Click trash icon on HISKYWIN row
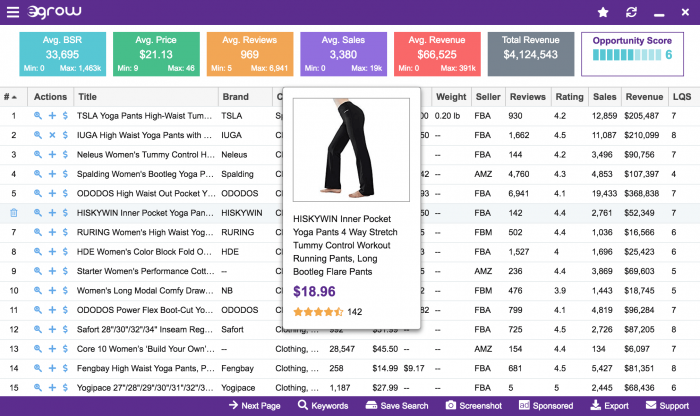This screenshot has height=416, width=700. [14, 213]
